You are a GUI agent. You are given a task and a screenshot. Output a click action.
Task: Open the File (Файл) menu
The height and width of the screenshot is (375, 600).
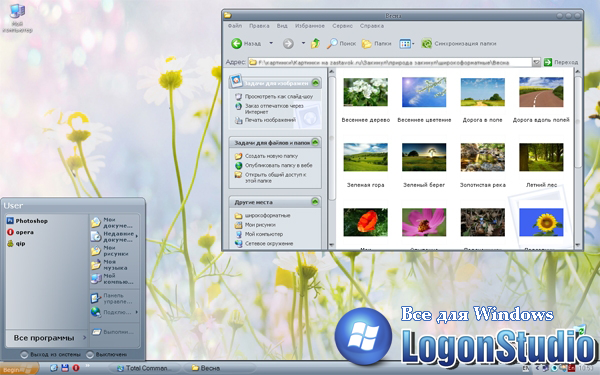[x=235, y=26]
